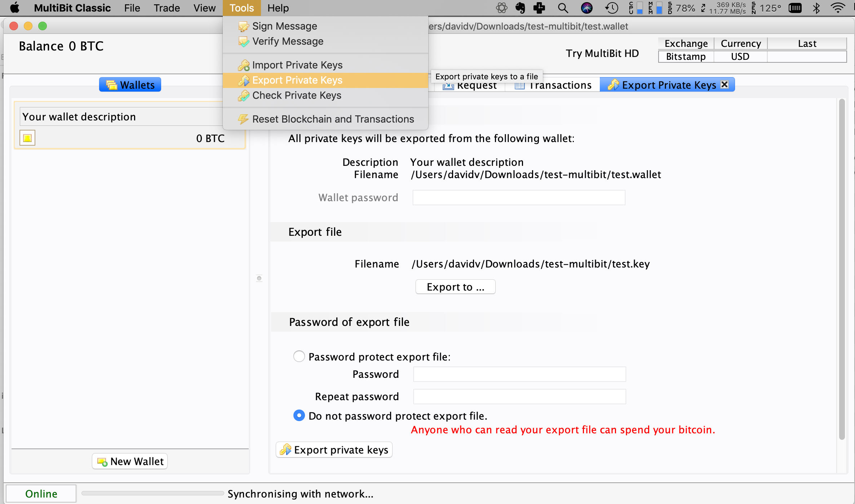Viewport: 855px width, 504px height.
Task: Click the yellow wallet status icon
Action: coord(27,138)
